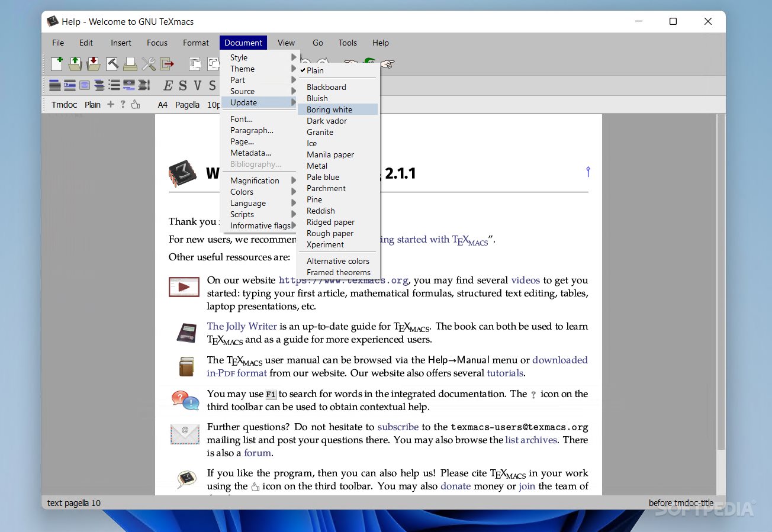Viewport: 772px width, 532px height.
Task: Click the Print document icon
Action: tap(130, 64)
